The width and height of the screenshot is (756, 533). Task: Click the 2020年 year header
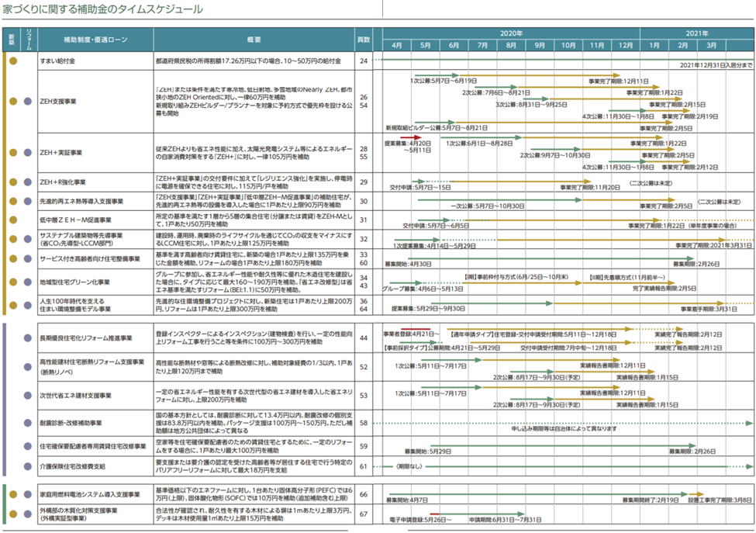coord(511,33)
